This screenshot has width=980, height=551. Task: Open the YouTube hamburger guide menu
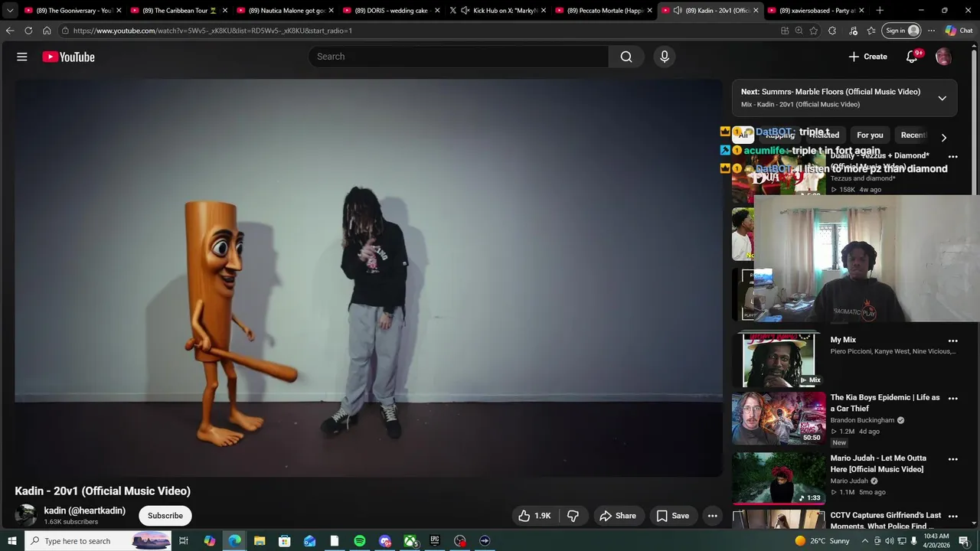pyautogui.click(x=22, y=57)
